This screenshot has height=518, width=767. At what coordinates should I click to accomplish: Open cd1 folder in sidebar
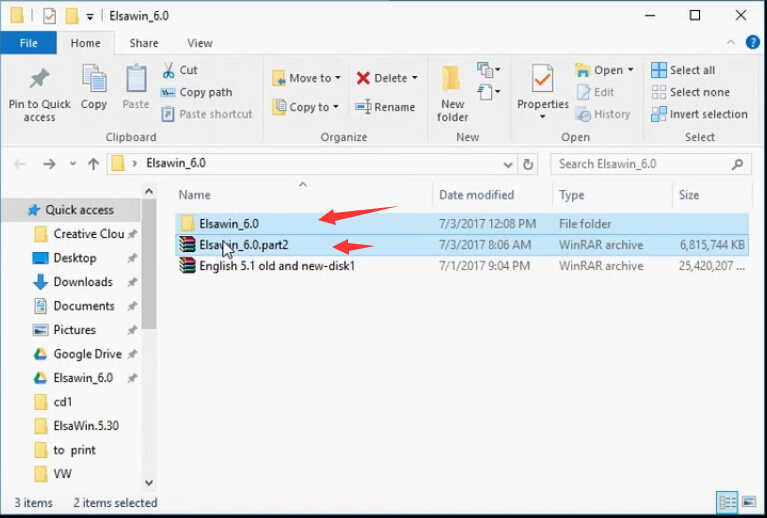pos(54,402)
